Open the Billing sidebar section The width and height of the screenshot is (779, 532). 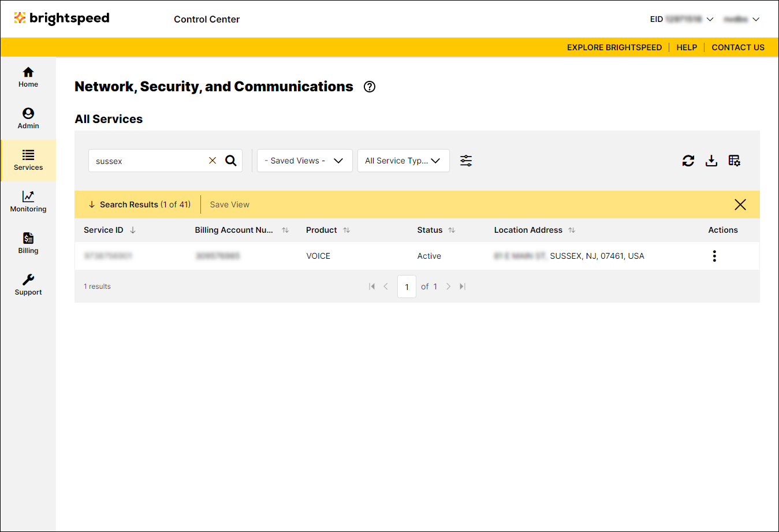28,244
